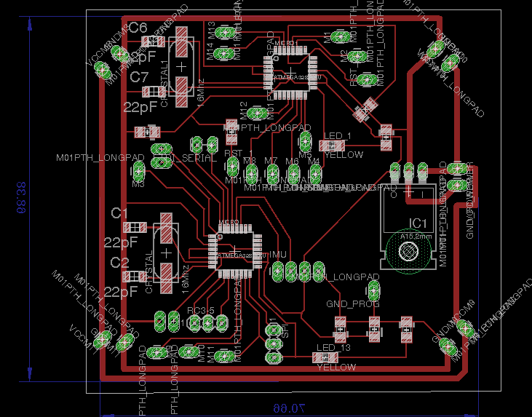Select the 70.66 horizontal dimension text
This screenshot has width=532, height=417.
290,408
